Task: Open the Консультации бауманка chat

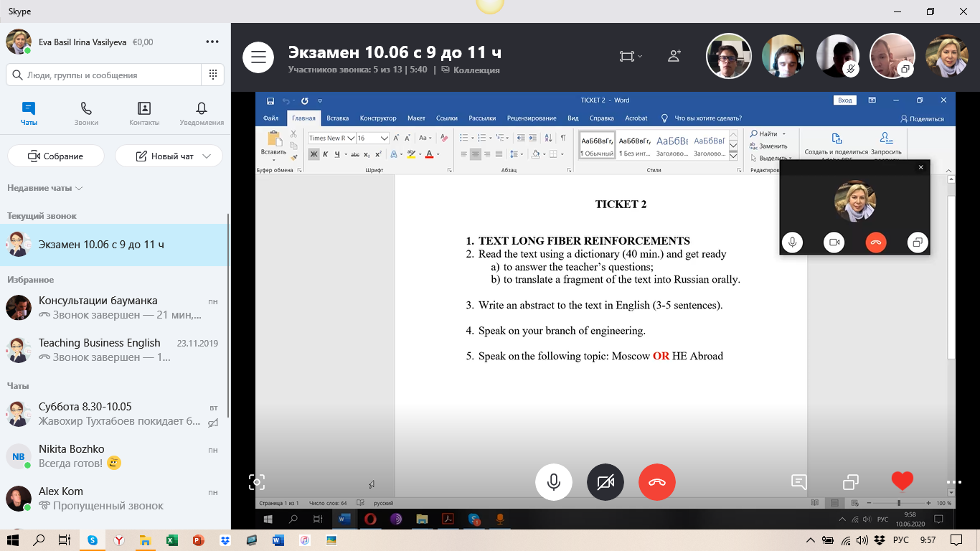Action: coord(115,307)
